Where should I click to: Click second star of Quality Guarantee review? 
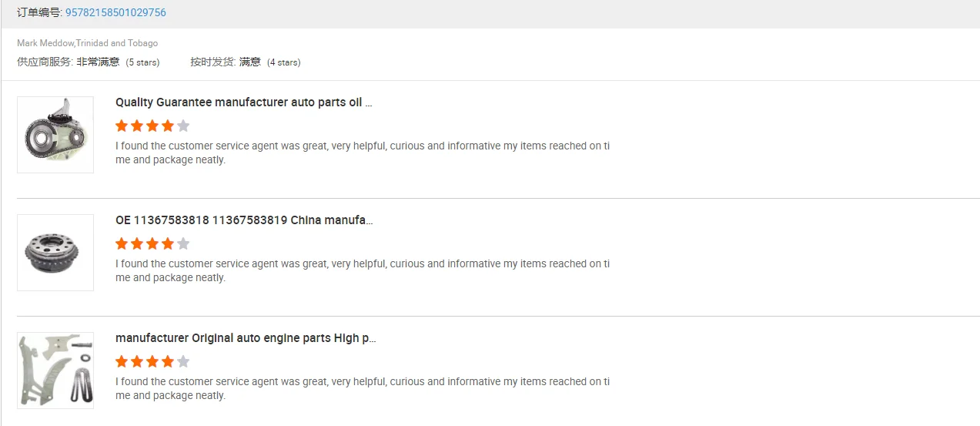coord(137,126)
